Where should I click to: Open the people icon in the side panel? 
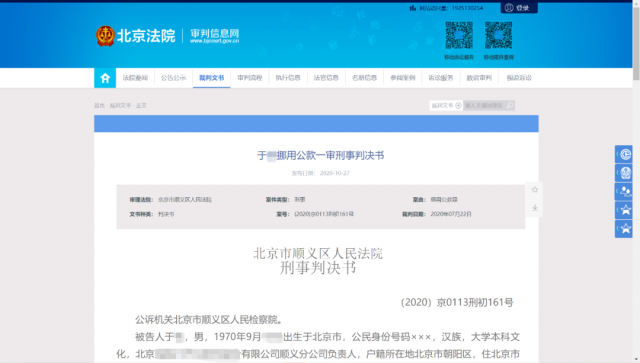point(624,191)
